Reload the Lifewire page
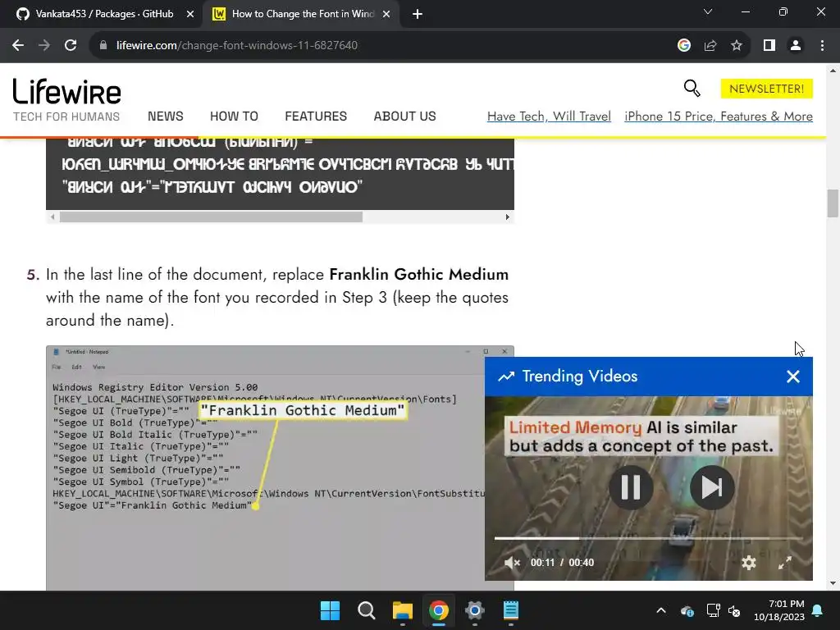 coord(71,46)
